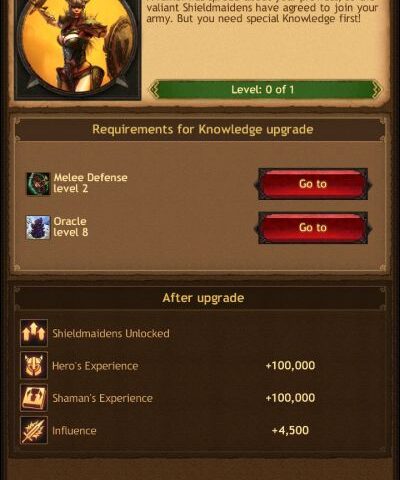
Task: Go to Melee Defense level 2
Action: pyautogui.click(x=313, y=184)
